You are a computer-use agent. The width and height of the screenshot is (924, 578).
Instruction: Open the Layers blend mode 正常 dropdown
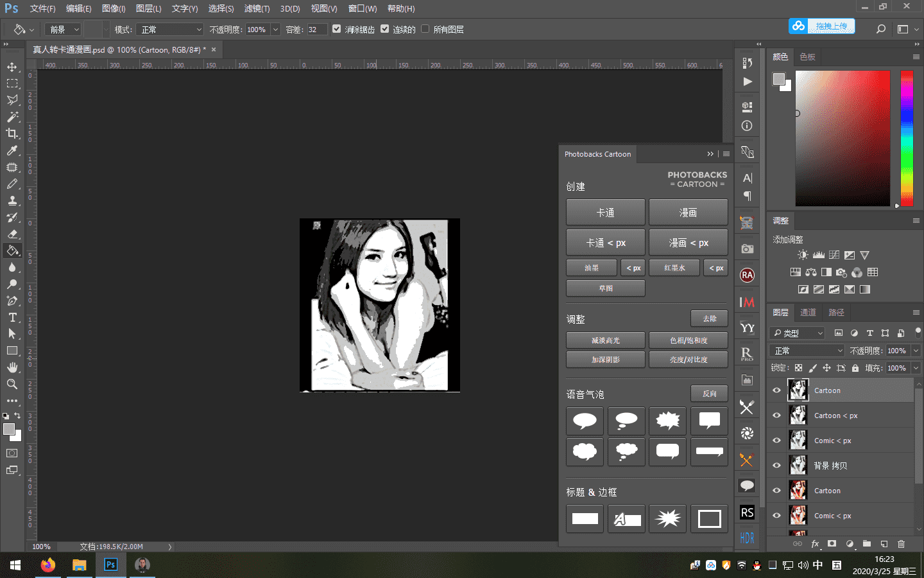(807, 351)
